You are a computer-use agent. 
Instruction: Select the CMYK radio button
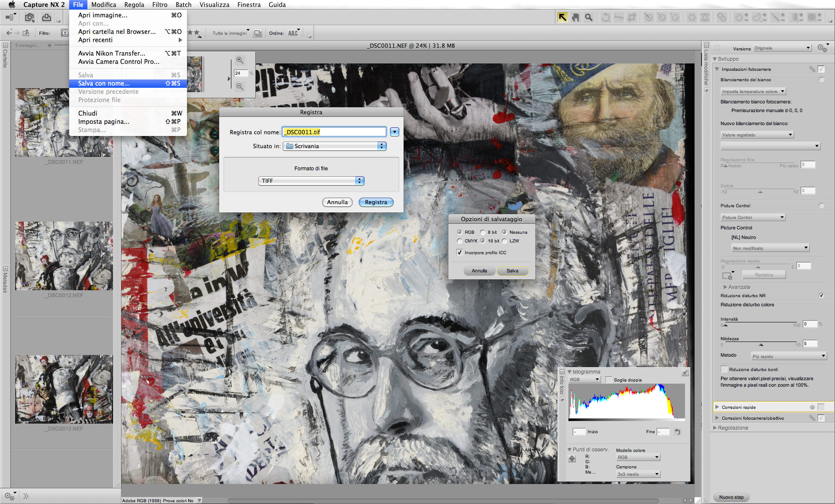(x=459, y=241)
